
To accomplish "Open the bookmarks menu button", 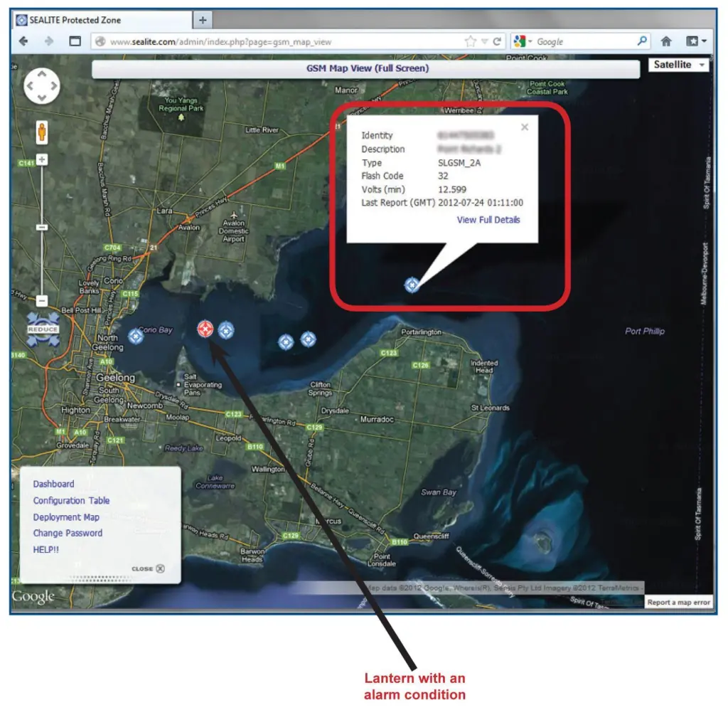I will [696, 41].
